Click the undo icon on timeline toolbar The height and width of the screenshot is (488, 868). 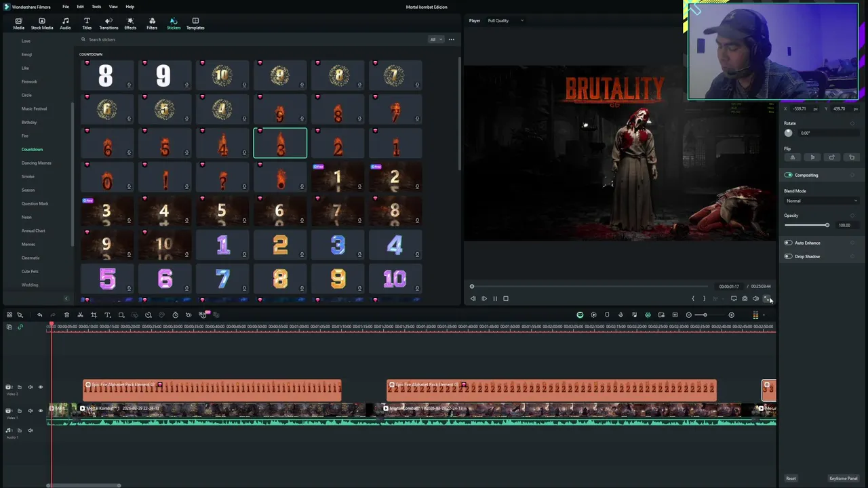pyautogui.click(x=39, y=314)
